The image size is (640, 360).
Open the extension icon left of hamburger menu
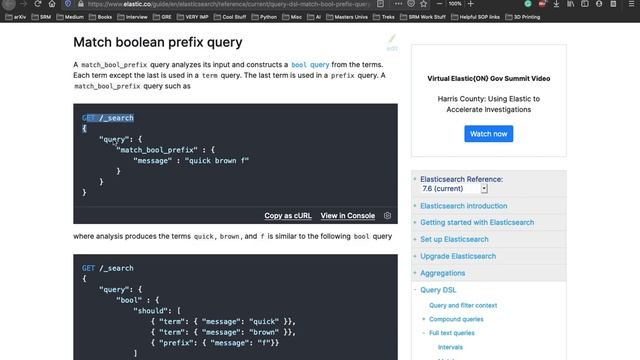tap(613, 4)
